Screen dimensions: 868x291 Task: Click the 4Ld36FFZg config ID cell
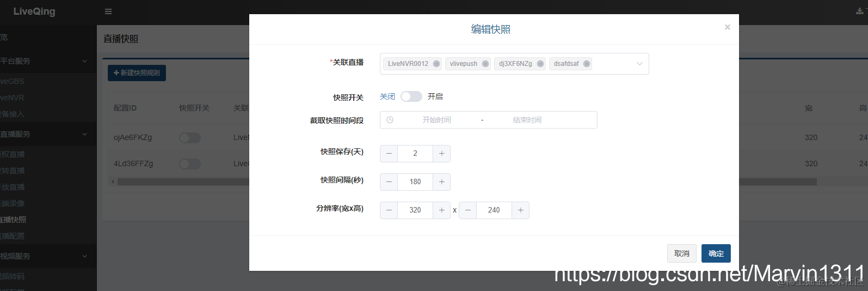(133, 163)
